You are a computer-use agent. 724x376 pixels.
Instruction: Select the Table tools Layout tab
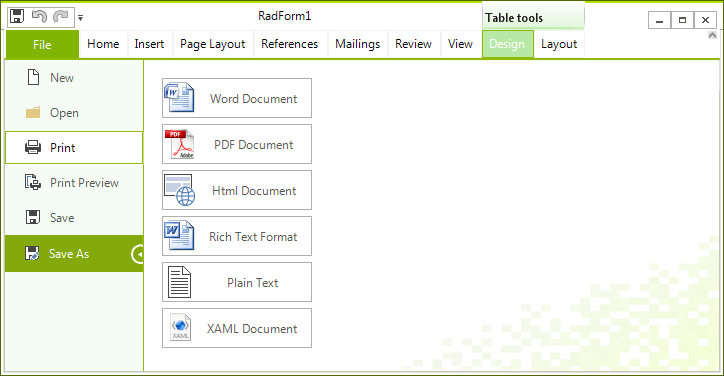pyautogui.click(x=559, y=44)
